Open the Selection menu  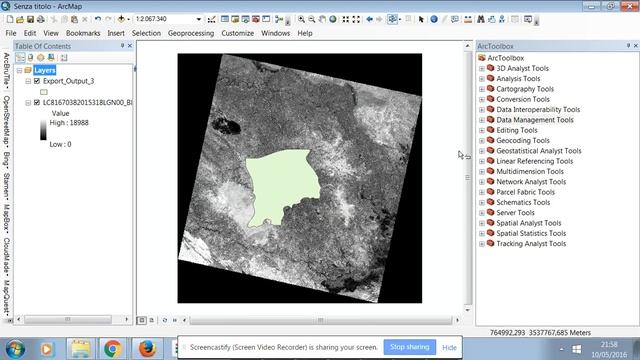pyautogui.click(x=146, y=33)
